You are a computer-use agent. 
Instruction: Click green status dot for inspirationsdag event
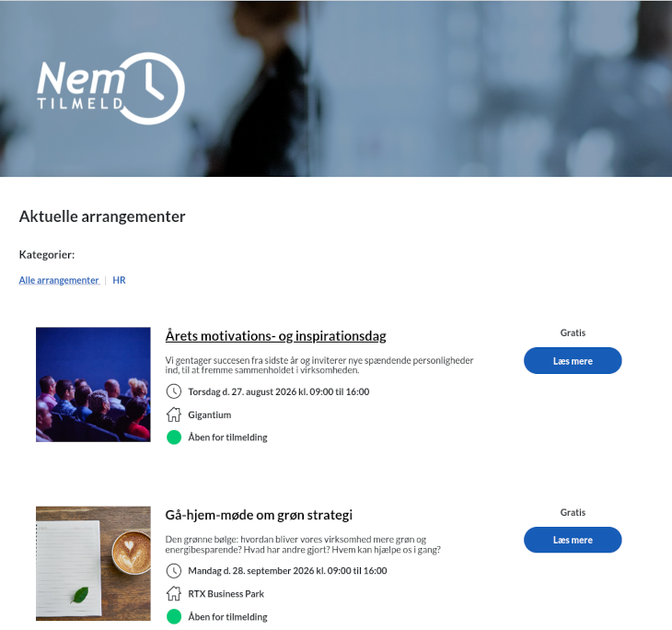point(174,437)
